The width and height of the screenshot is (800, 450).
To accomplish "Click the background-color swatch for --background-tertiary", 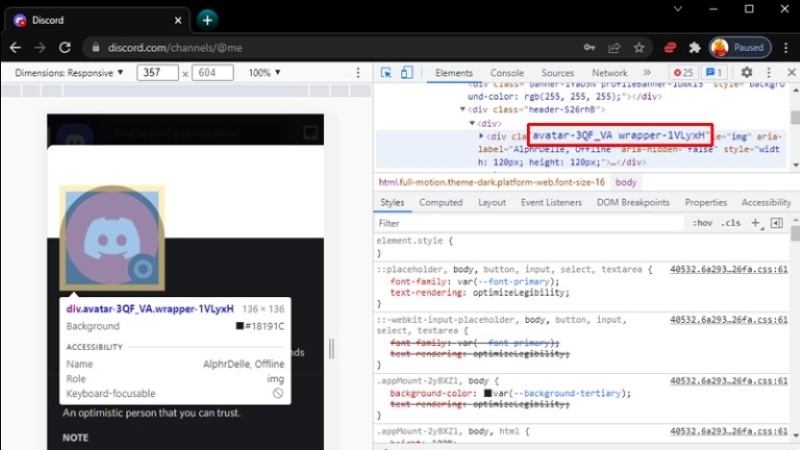I will 488,393.
